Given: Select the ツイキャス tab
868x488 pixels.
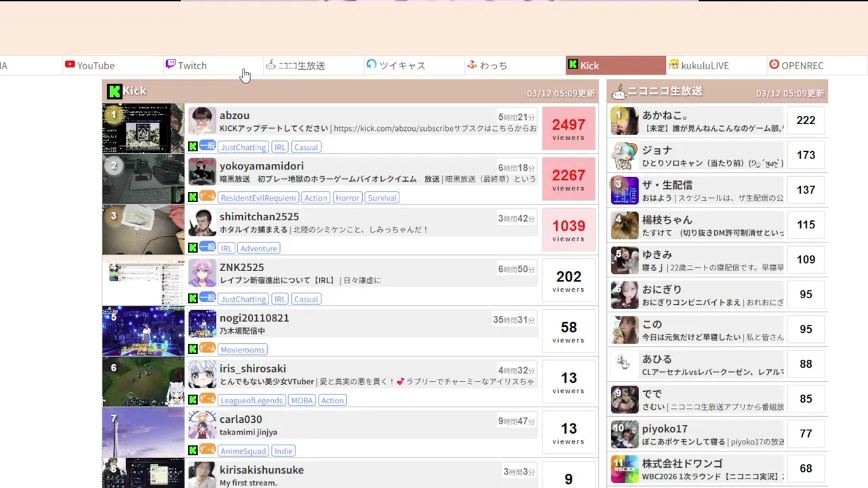Looking at the screenshot, I should 414,65.
